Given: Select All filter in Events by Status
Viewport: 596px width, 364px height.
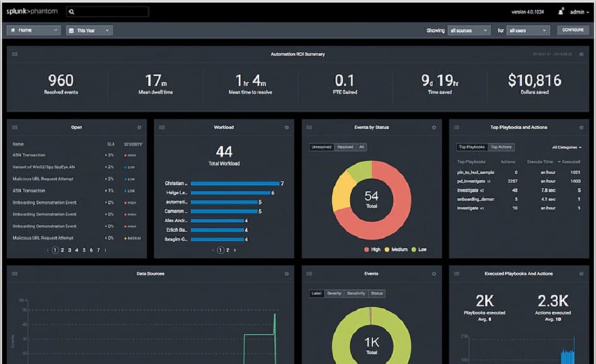Looking at the screenshot, I should [x=362, y=147].
